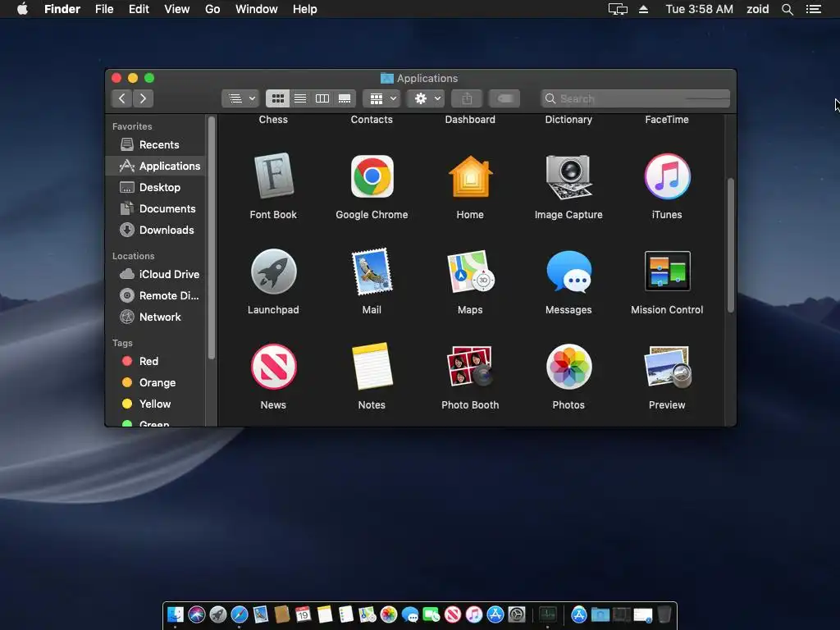Viewport: 840px width, 630px height.
Task: Click the eject icon in the menu bar
Action: point(643,9)
